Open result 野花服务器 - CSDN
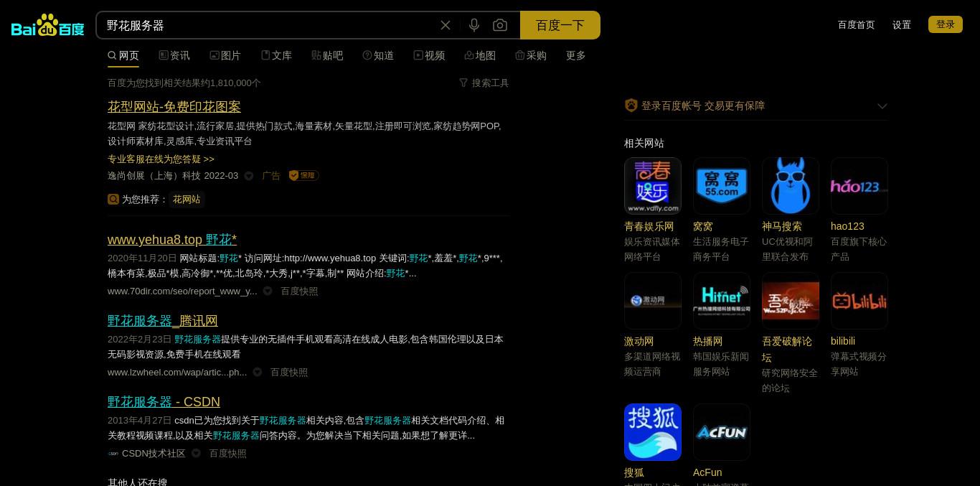 (x=164, y=401)
